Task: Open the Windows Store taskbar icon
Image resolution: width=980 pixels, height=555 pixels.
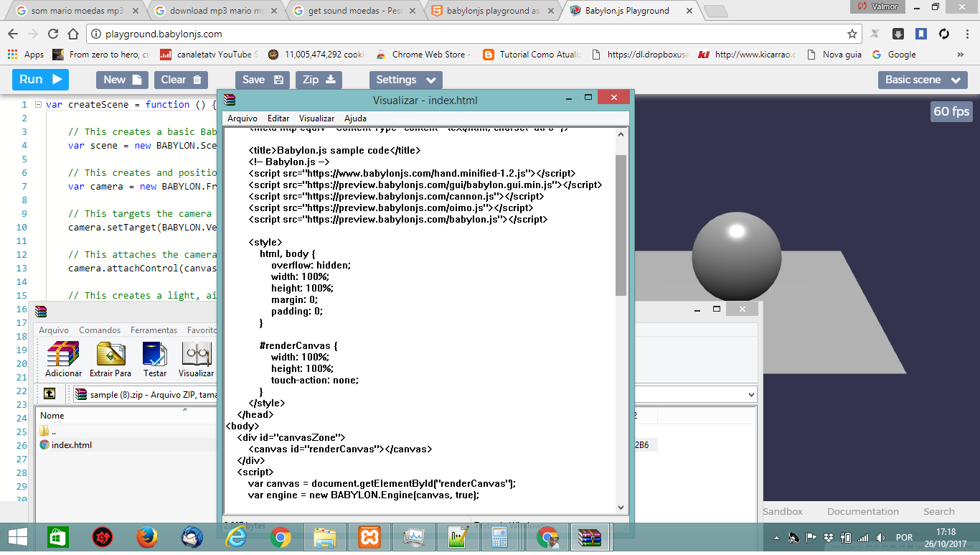Action: pyautogui.click(x=57, y=537)
